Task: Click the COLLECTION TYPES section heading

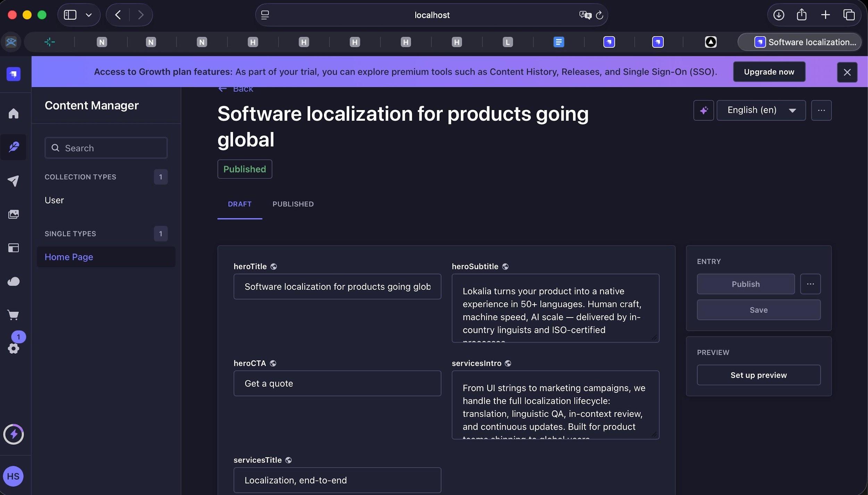Action: 80,177
